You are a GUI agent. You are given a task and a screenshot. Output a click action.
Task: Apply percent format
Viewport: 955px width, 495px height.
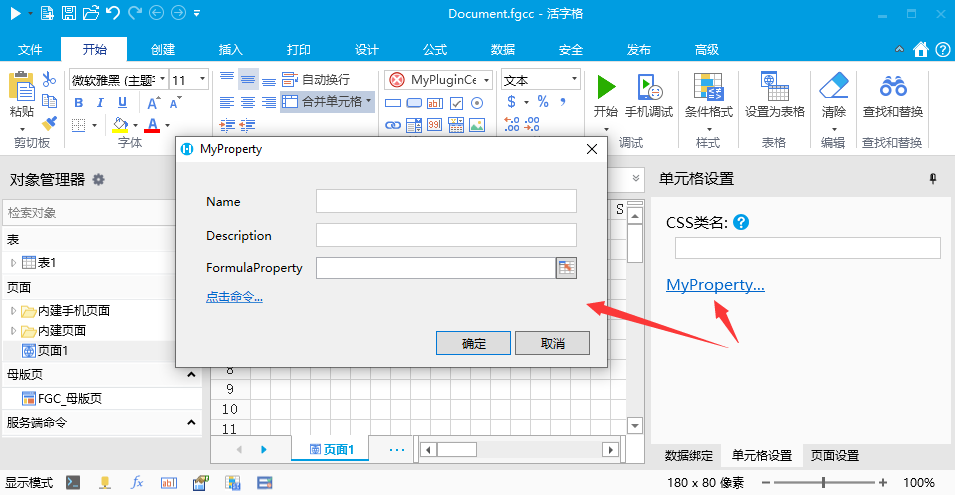tap(543, 102)
